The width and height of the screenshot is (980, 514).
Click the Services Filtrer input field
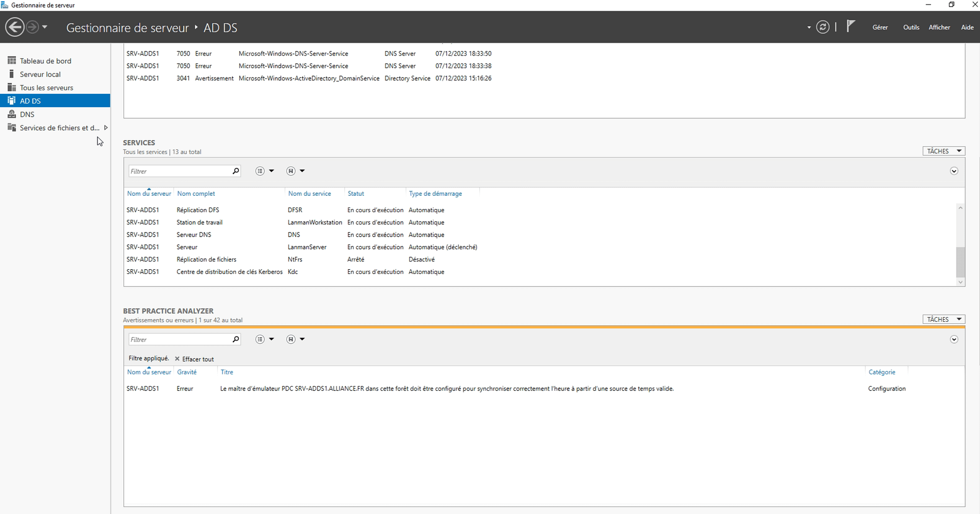pos(179,171)
